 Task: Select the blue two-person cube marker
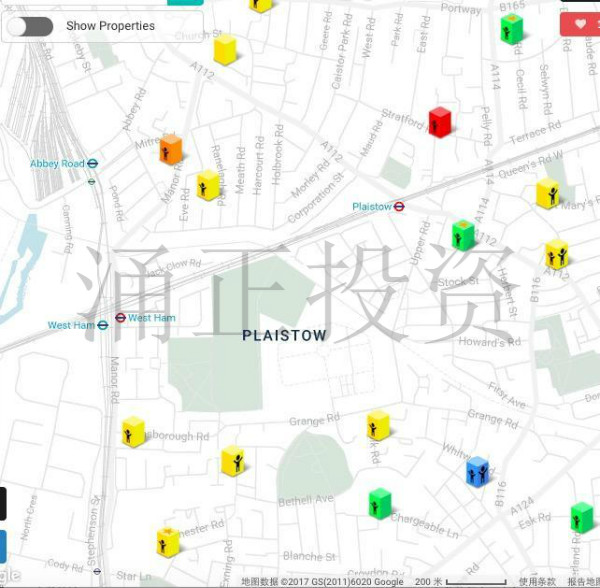(x=478, y=472)
